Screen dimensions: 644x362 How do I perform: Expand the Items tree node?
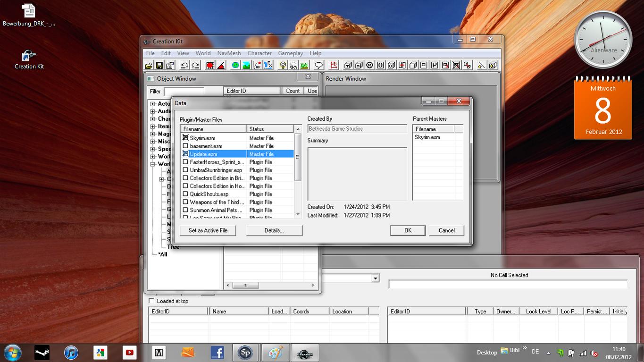(152, 126)
